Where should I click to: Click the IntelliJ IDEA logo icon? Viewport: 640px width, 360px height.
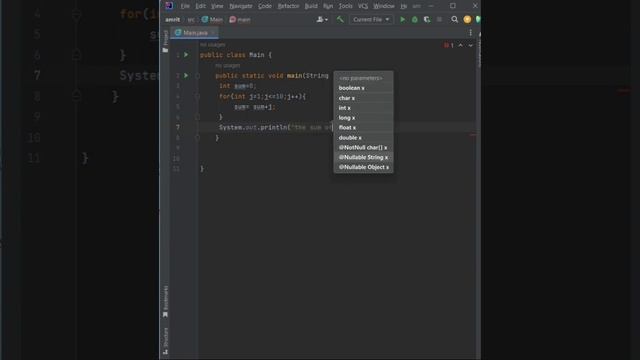pyautogui.click(x=169, y=6)
